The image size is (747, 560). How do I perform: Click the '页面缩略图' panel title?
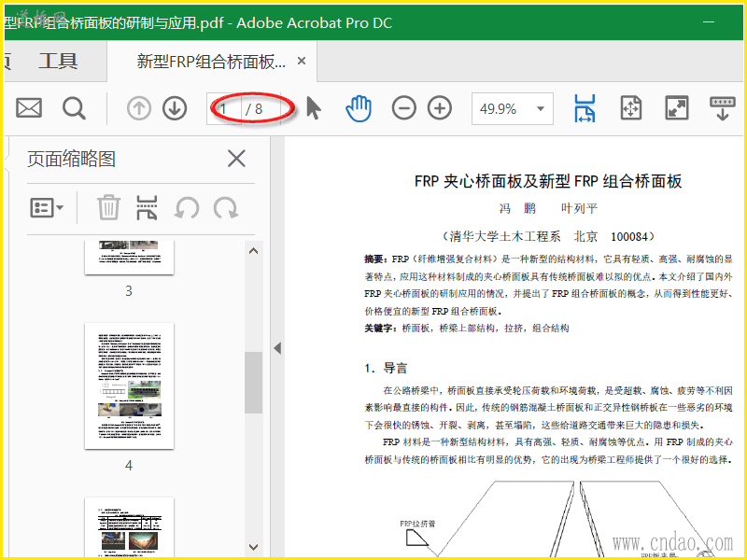point(72,159)
